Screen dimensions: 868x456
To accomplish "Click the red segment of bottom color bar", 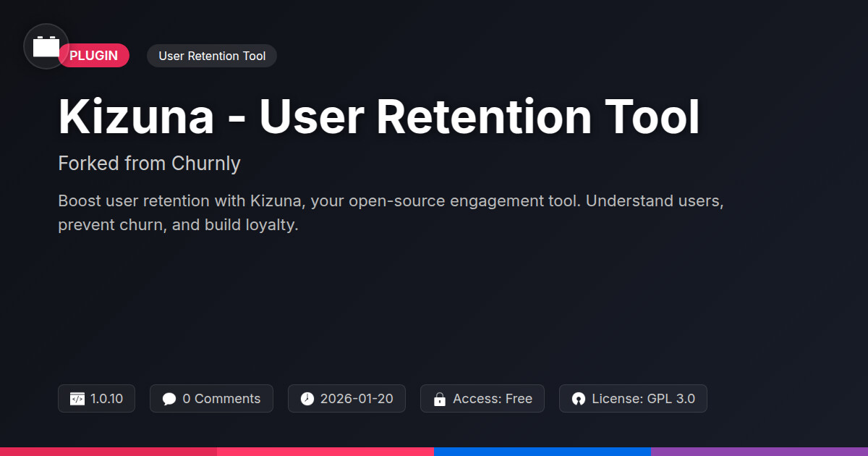I will 109,451.
